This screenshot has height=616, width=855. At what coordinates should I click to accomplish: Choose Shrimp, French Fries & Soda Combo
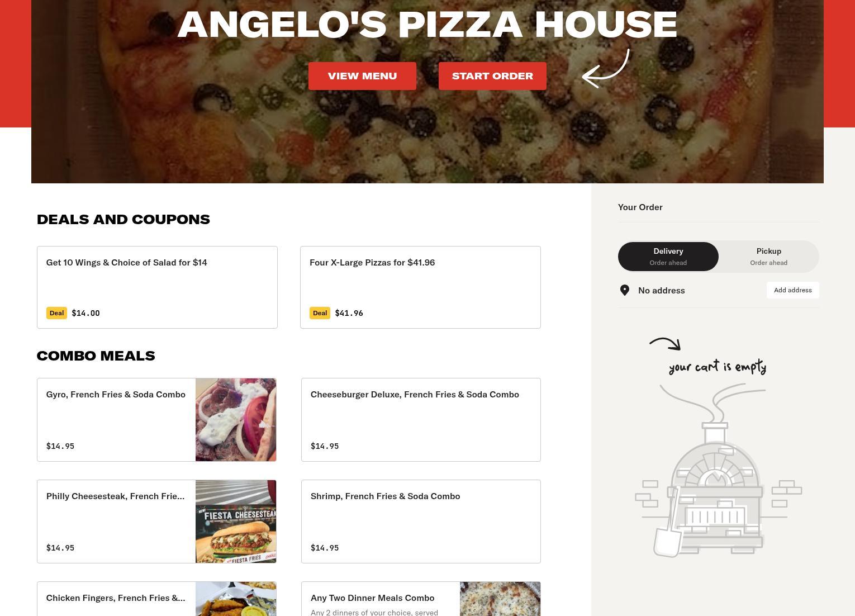(421, 522)
